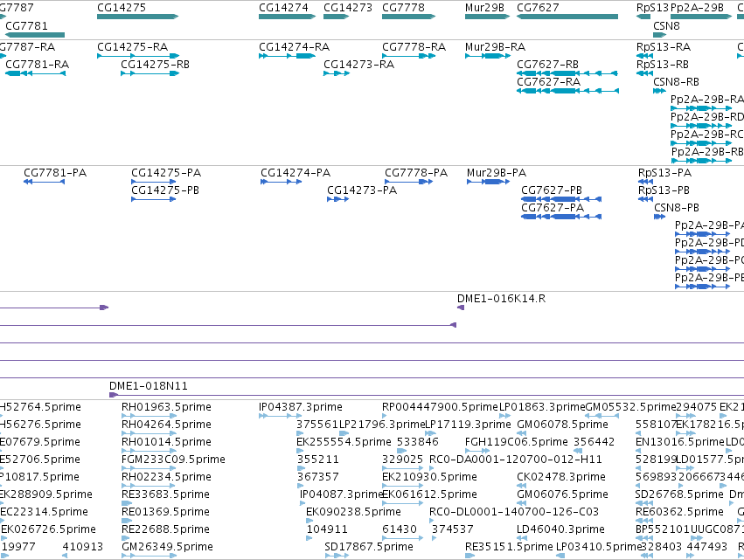Open EST IP04387.3prime

click(301, 407)
